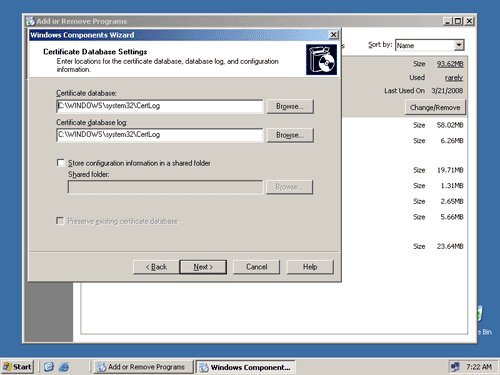Focus the Certificate database path field
The image size is (500, 375).
pyautogui.click(x=160, y=106)
